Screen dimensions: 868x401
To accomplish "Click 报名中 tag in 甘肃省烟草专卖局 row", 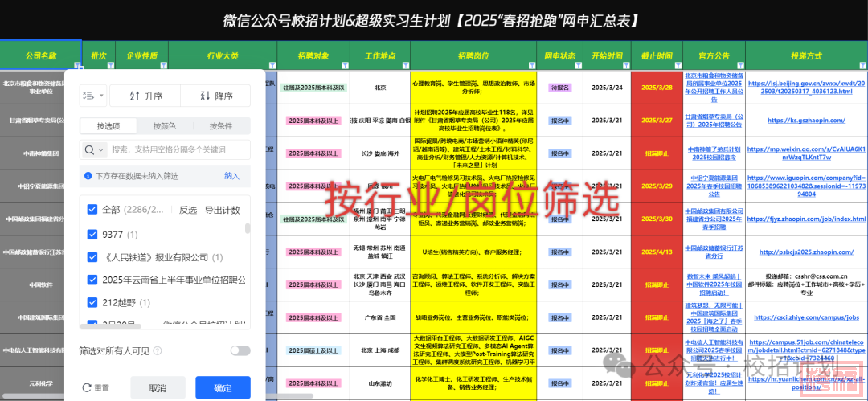I will pyautogui.click(x=559, y=121).
